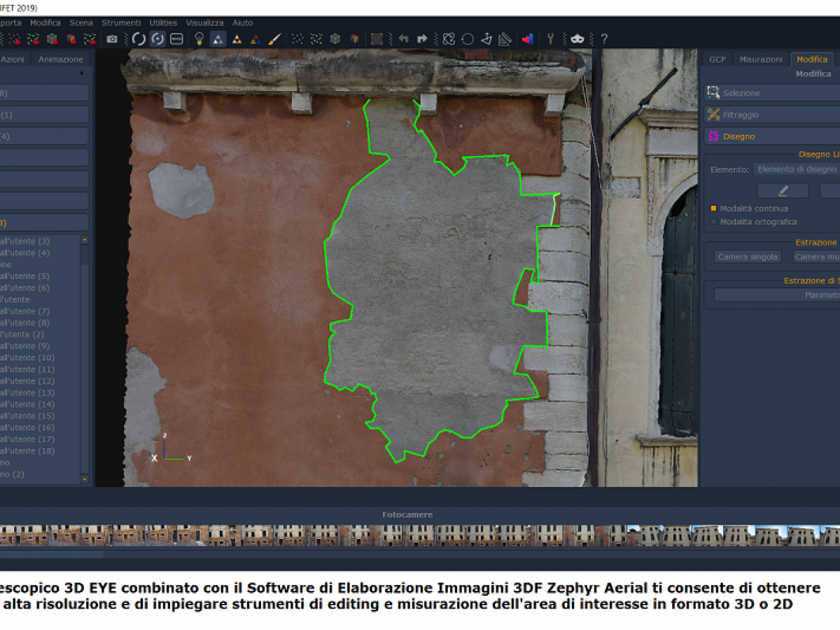Click the list scroll-up arrow in left panel
840x630 pixels.
point(85,240)
